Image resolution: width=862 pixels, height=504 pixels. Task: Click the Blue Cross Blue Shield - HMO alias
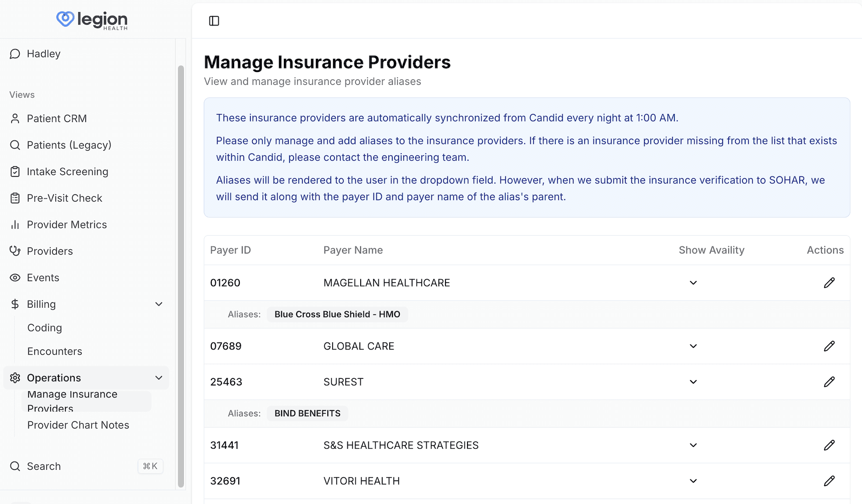[337, 314]
